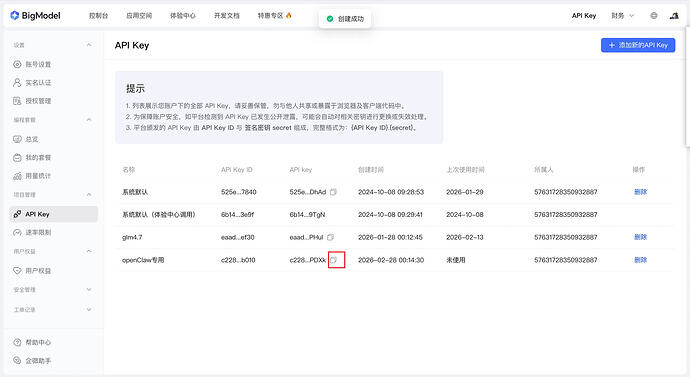The width and height of the screenshot is (690, 377).
Task: Delete the 系统默认 API key
Action: click(640, 192)
